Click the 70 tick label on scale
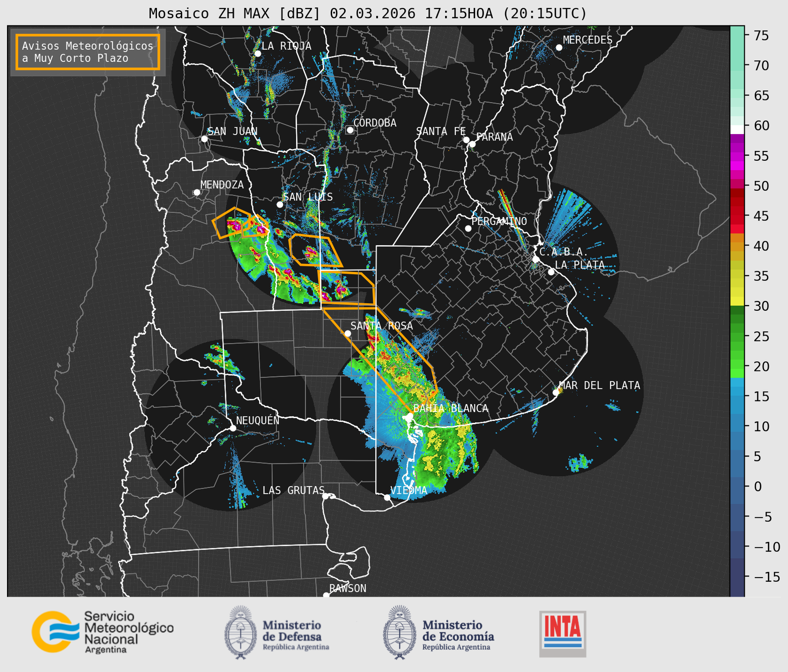 coord(760,65)
